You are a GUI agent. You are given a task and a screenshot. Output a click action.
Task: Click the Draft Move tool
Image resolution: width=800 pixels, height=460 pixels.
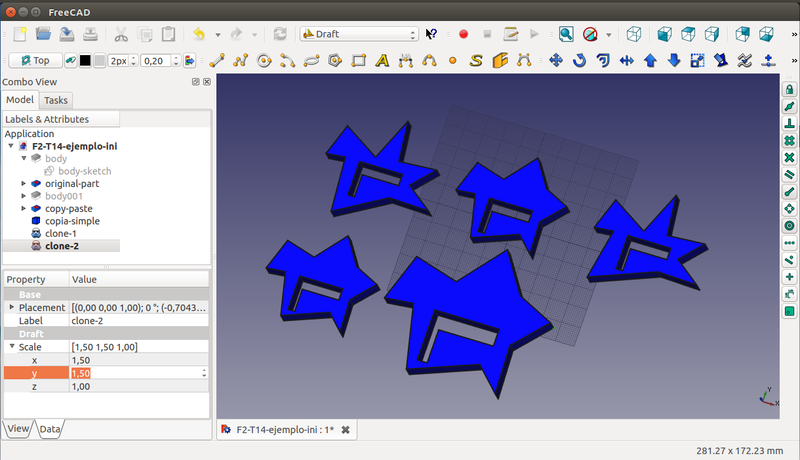click(557, 60)
